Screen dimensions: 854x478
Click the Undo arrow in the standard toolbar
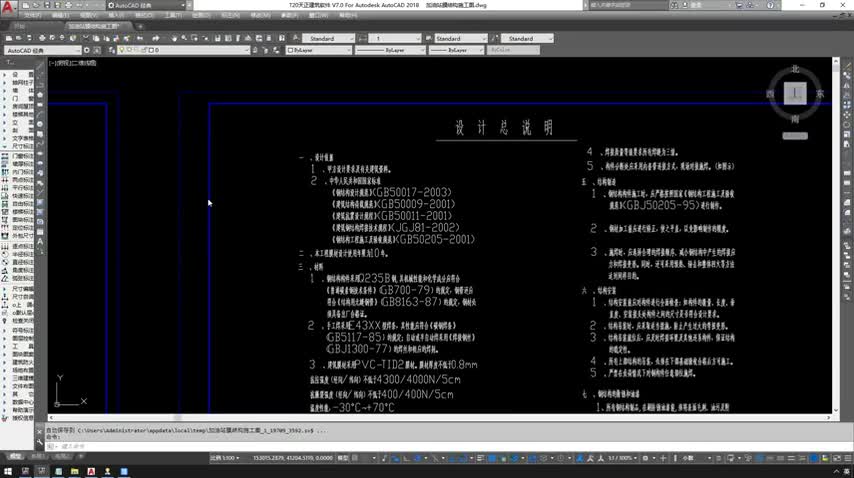[x=140, y=39]
